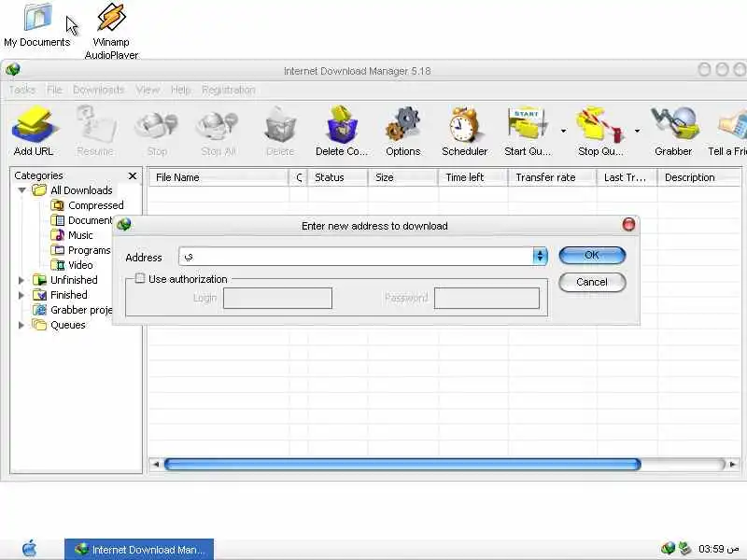Open the Registration menu
This screenshot has height=560, width=747.
pyautogui.click(x=228, y=90)
